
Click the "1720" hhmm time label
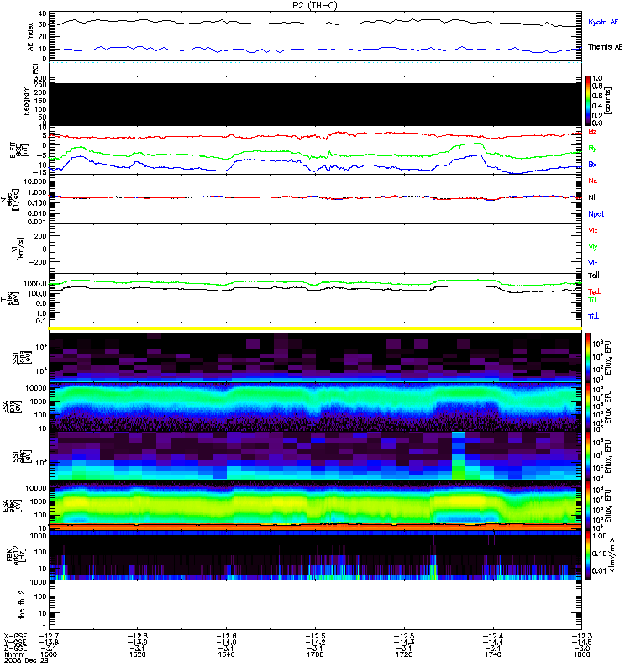(x=404, y=654)
